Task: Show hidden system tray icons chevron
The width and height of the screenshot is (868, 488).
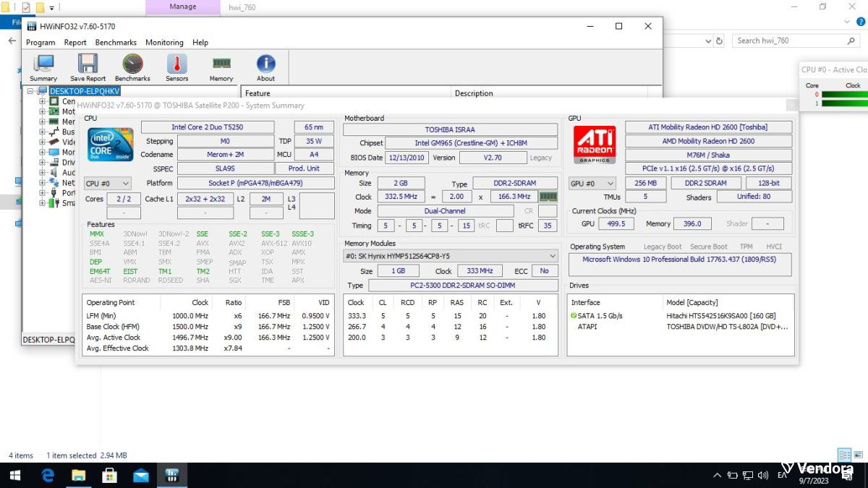Action: pyautogui.click(x=717, y=475)
